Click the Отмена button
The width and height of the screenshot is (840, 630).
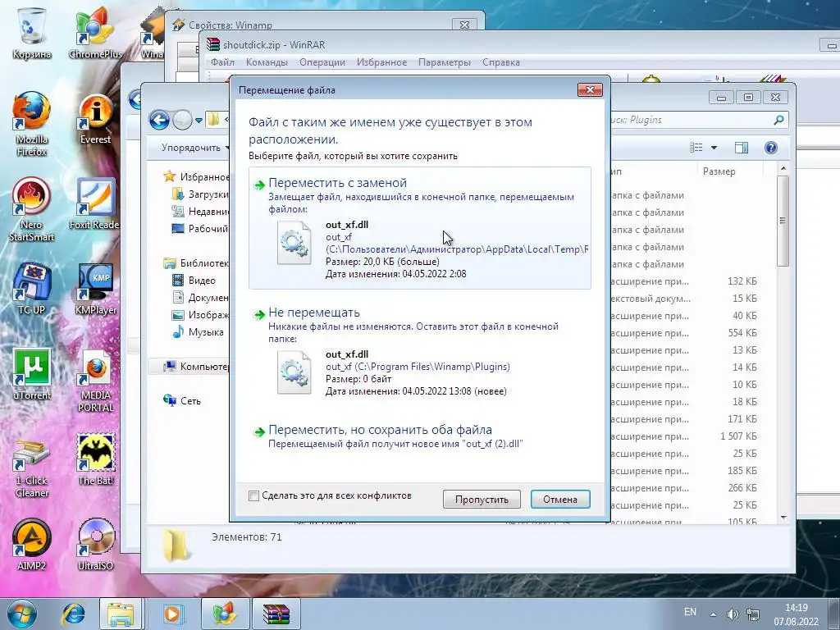coord(560,500)
